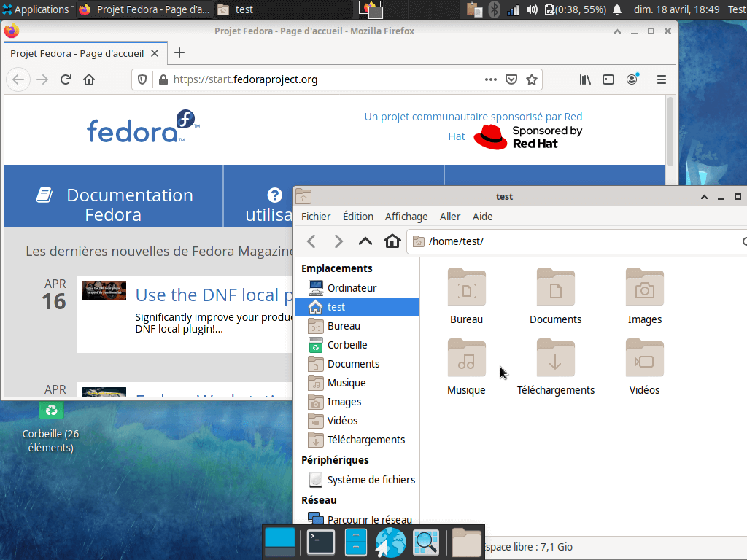Screen dimensions: 747x560
Task: Select the Bureau folder icon
Action: [x=466, y=287]
